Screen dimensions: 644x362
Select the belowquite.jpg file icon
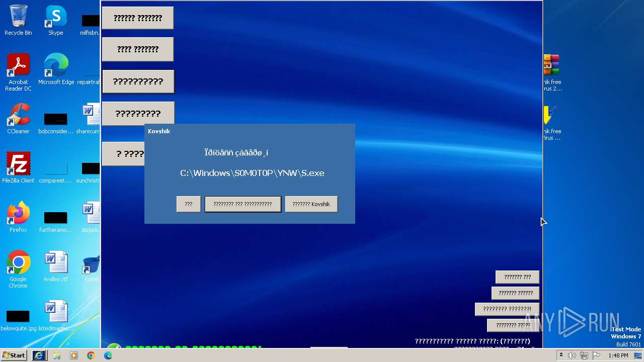click(18, 320)
